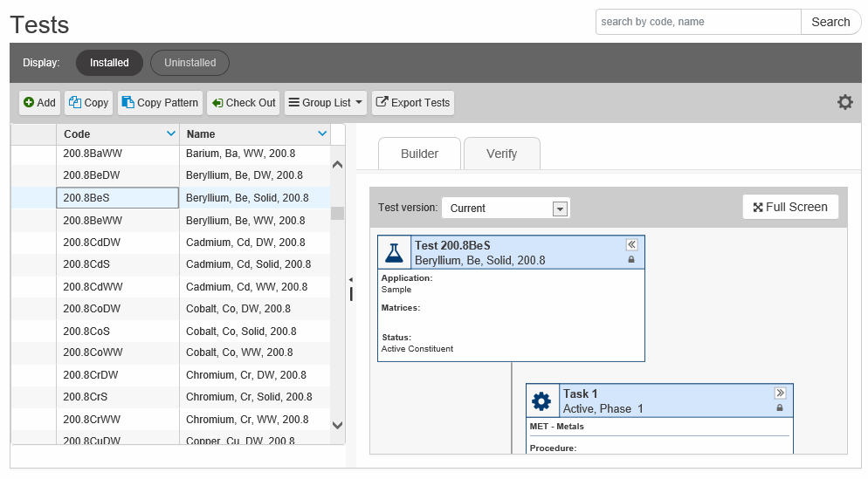Open the Test version dropdown
Viewport: 868px width, 479px height.
pos(561,209)
